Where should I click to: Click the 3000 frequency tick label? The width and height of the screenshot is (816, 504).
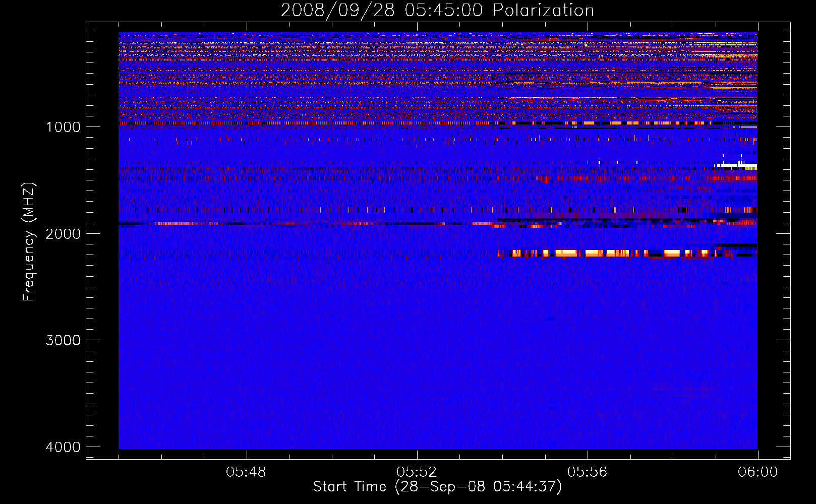(x=63, y=340)
